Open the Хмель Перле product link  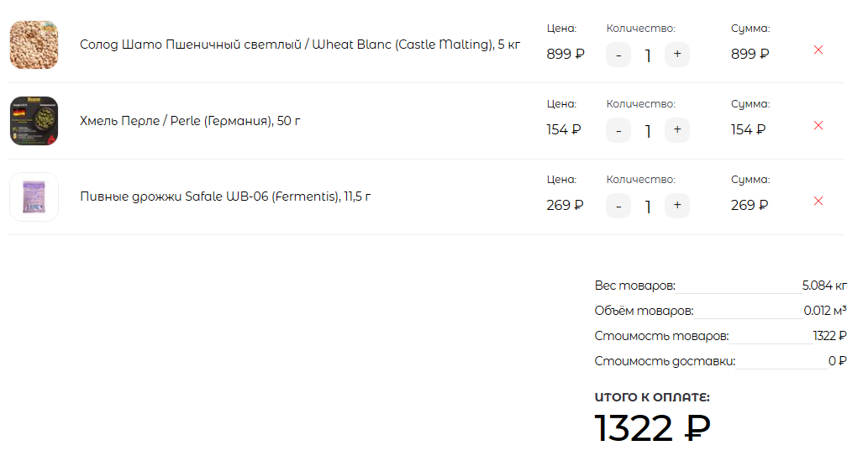click(190, 121)
